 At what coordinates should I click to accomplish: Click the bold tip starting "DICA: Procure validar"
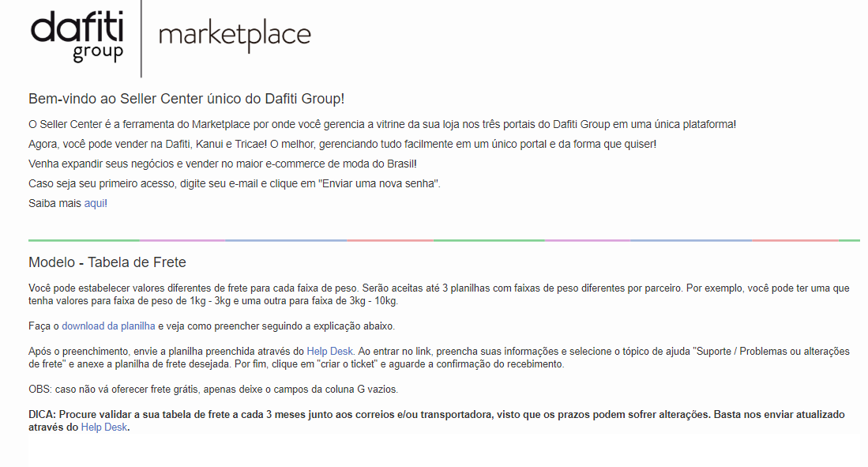(437, 420)
